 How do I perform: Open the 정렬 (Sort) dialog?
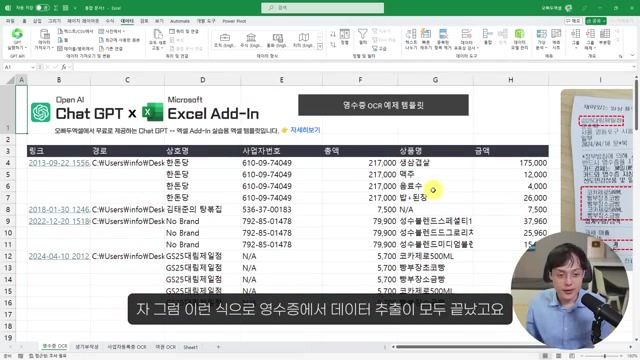click(345, 37)
